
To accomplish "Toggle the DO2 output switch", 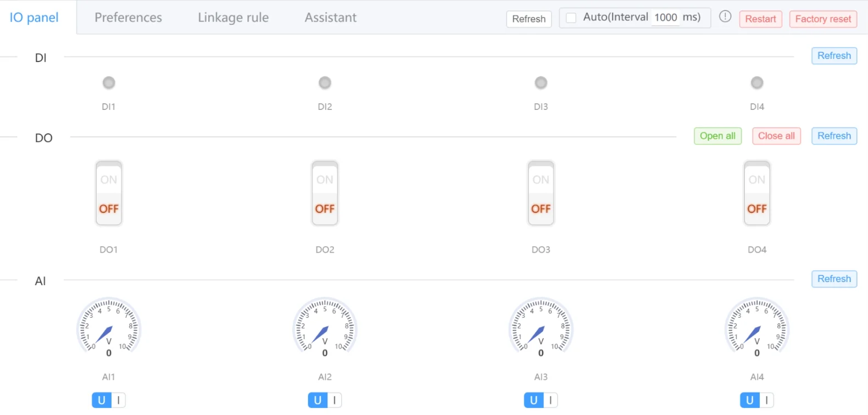I will (x=325, y=193).
